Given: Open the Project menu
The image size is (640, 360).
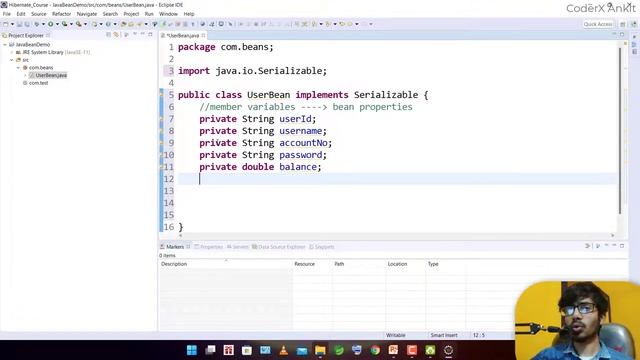Looking at the screenshot, I should [x=131, y=14].
